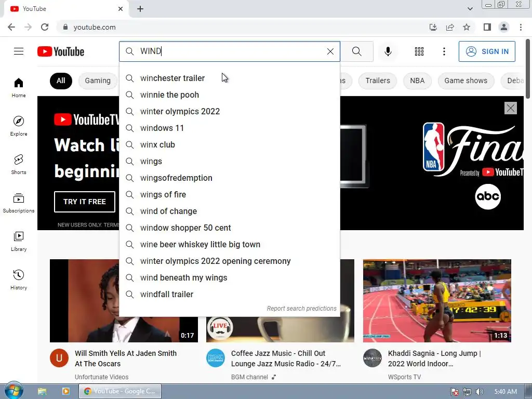Open WSports TV channel avatar
The height and width of the screenshot is (399, 532).
click(x=372, y=358)
